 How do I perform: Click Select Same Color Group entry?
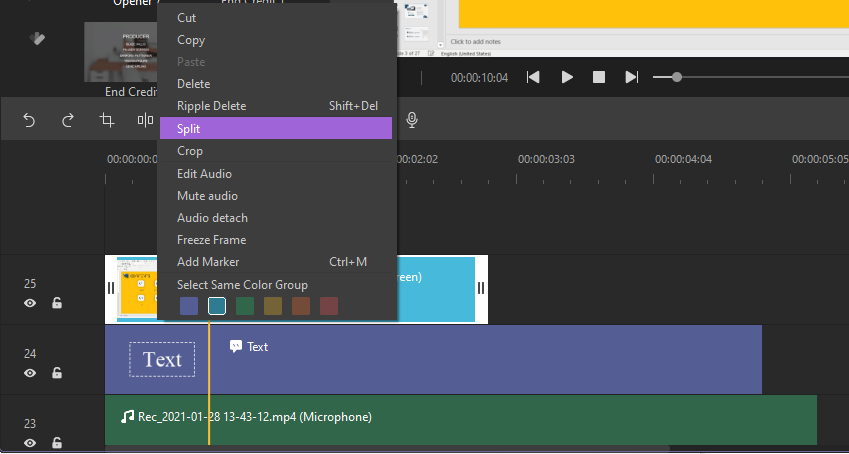coord(242,285)
